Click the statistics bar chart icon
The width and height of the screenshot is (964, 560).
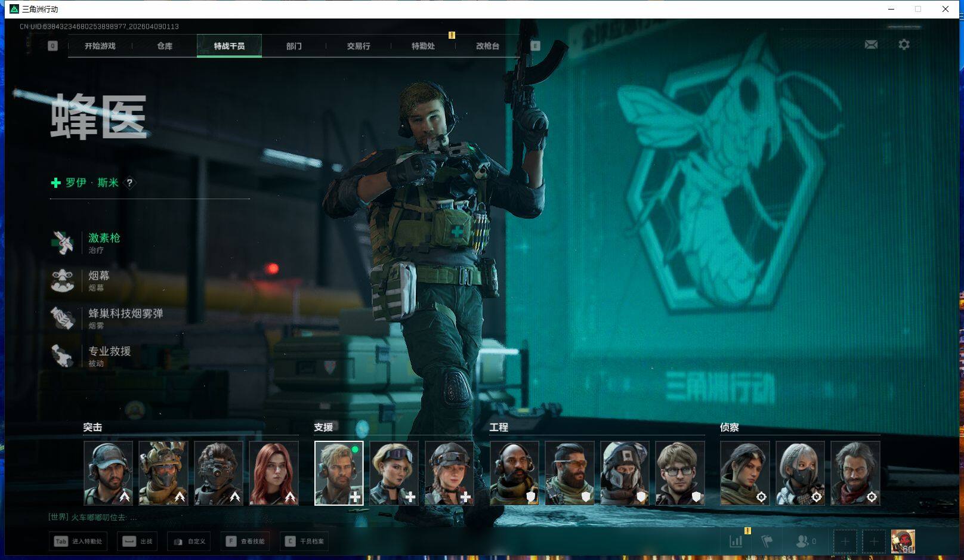[x=736, y=541]
